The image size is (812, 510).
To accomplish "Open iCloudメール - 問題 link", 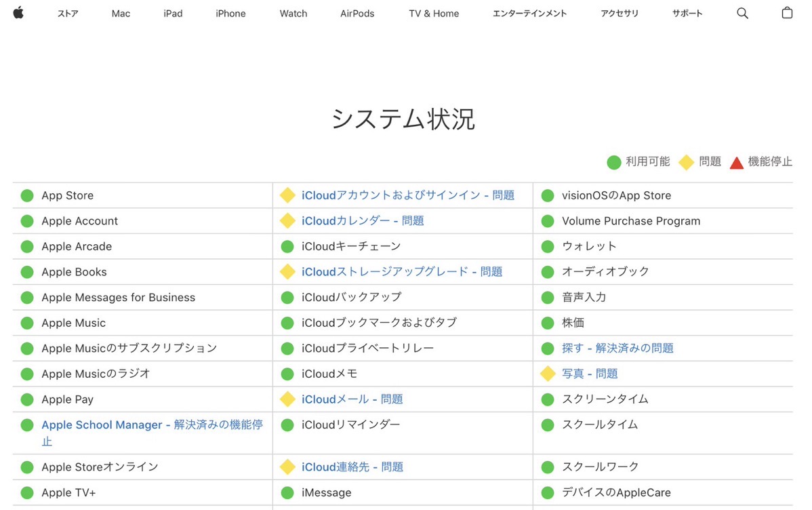I will [x=352, y=399].
